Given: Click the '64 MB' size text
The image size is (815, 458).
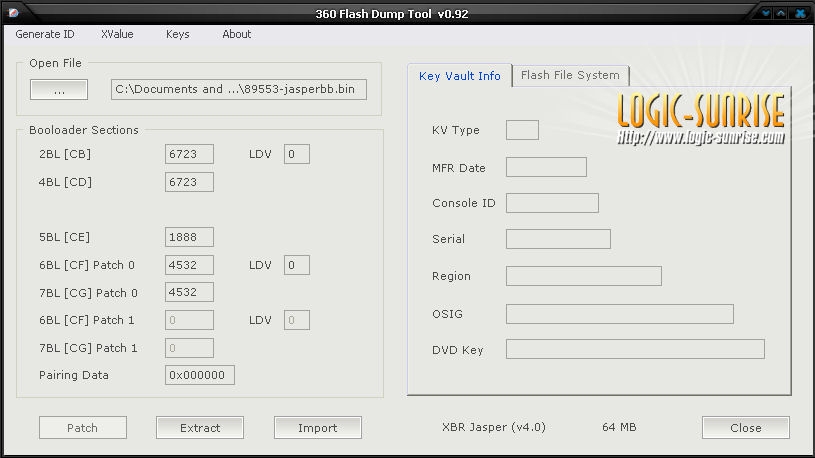Looking at the screenshot, I should point(619,427).
